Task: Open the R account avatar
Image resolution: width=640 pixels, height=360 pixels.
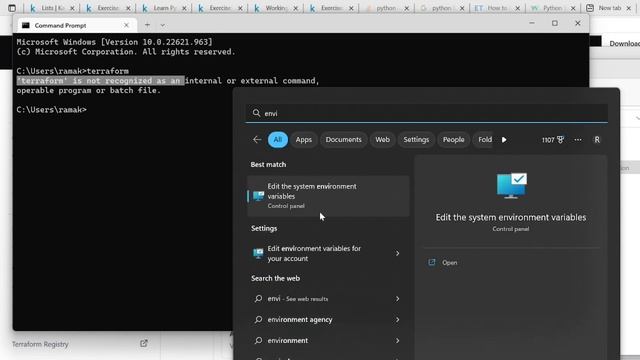Action: point(597,140)
